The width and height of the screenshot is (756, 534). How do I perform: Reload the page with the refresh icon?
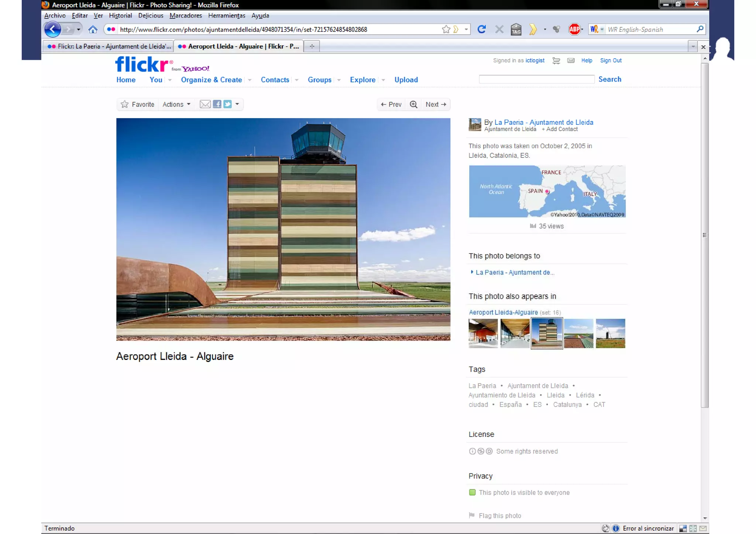pos(481,30)
